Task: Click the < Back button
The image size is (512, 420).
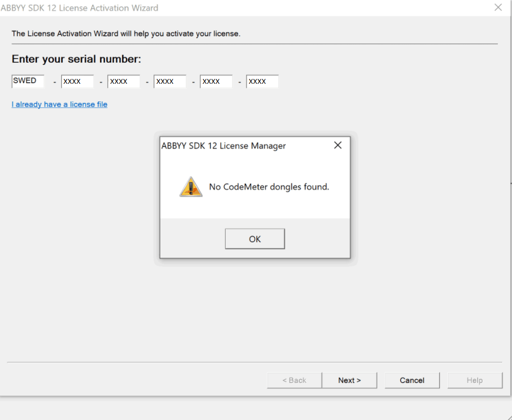Action: pos(294,380)
